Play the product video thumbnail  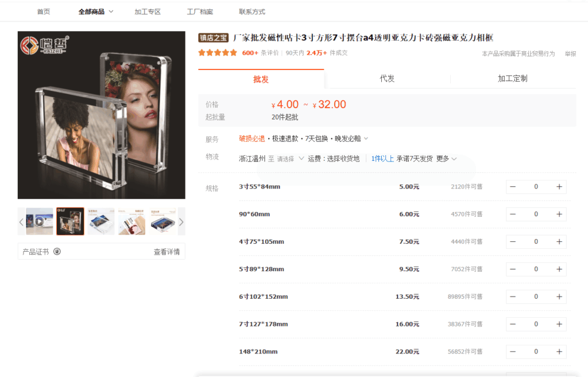(x=40, y=221)
